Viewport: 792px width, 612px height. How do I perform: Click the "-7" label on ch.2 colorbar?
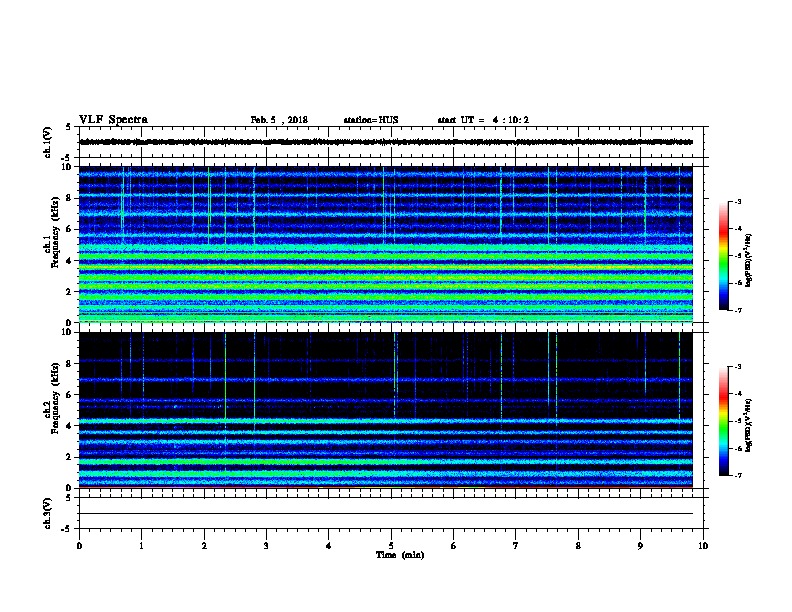[x=738, y=475]
